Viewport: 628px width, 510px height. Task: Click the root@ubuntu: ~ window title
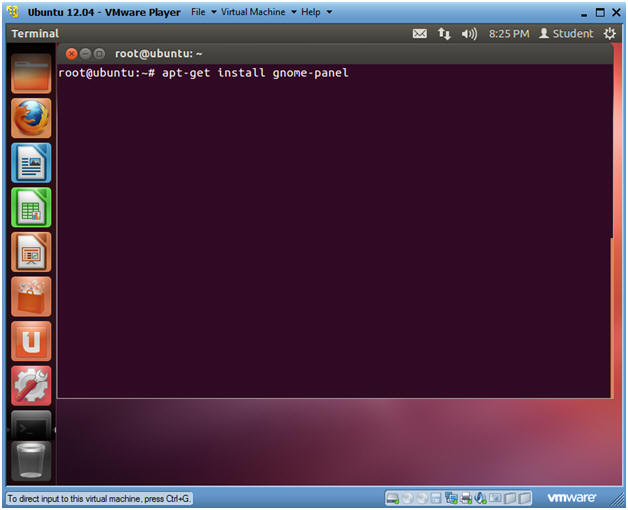pos(159,54)
